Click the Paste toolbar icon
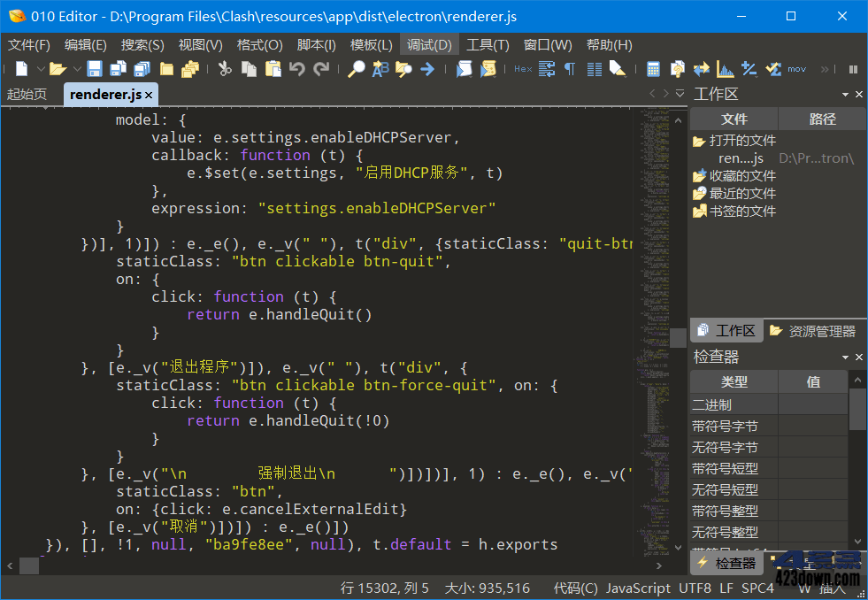 pyautogui.click(x=273, y=68)
